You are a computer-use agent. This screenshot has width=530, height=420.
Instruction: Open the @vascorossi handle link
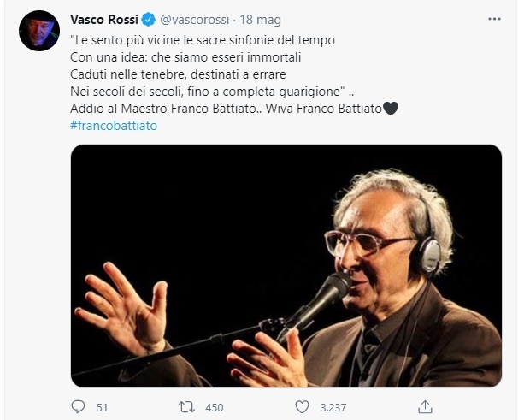194,20
